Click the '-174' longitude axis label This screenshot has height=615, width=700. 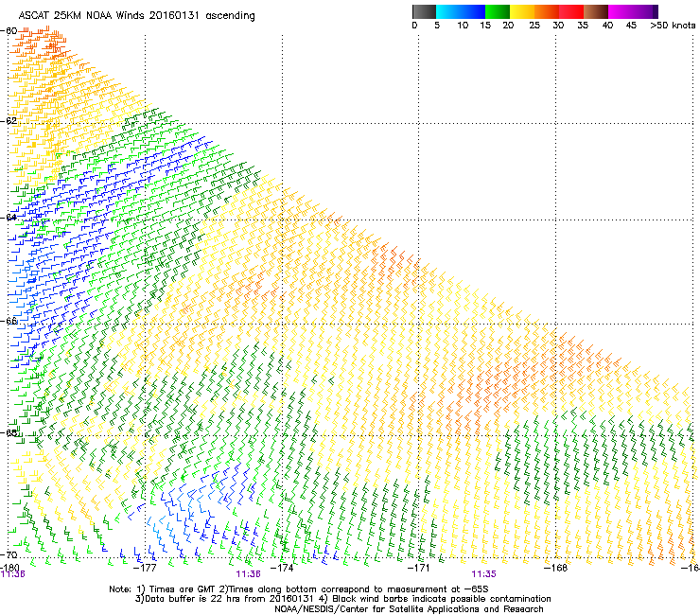(282, 568)
